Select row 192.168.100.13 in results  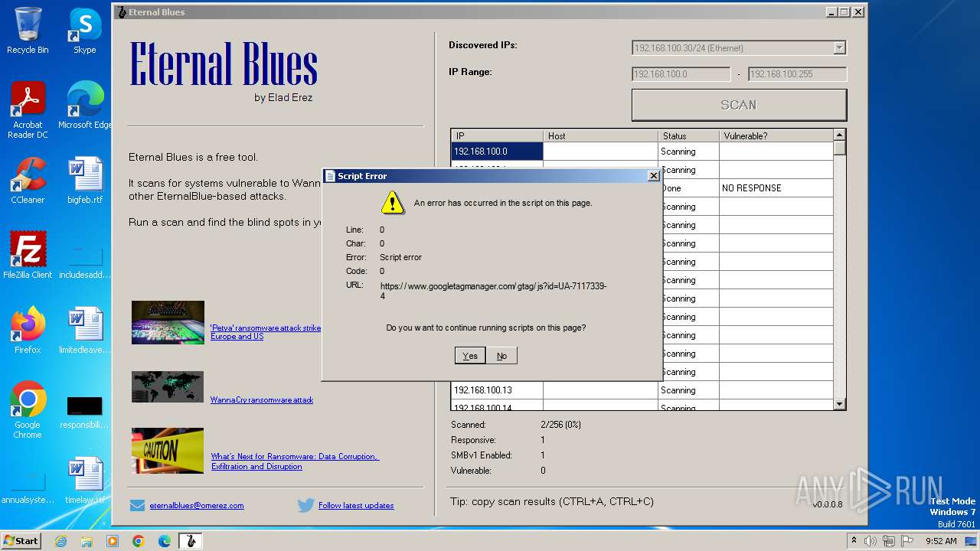click(x=642, y=390)
